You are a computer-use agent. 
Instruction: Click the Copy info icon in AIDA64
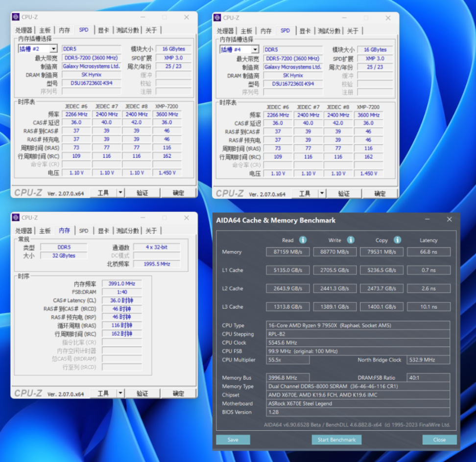click(x=397, y=240)
